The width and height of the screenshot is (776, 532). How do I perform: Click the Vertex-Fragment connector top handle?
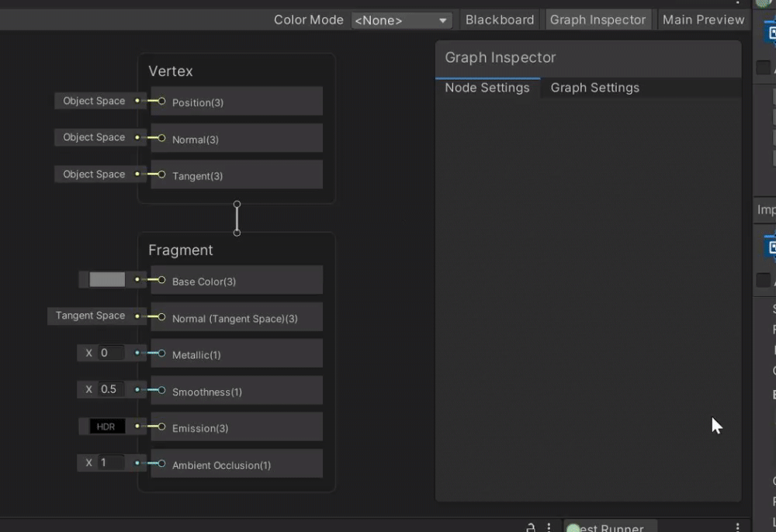(237, 205)
